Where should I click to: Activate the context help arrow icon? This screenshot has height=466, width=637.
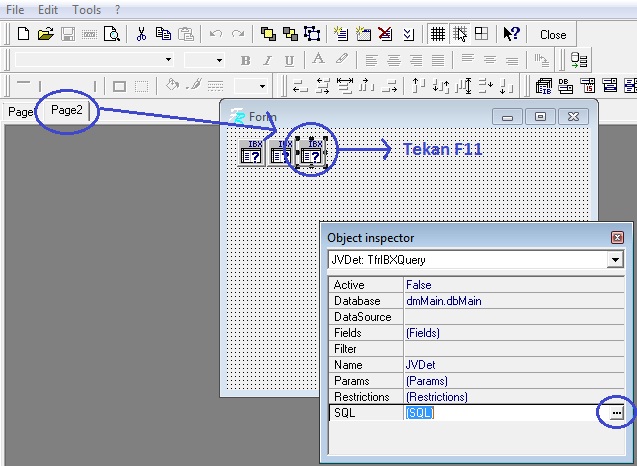point(511,34)
